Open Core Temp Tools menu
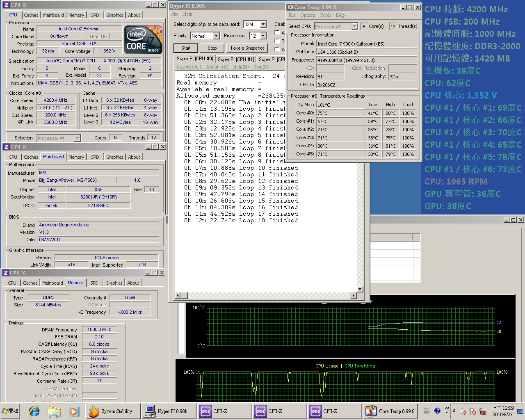 (x=326, y=15)
